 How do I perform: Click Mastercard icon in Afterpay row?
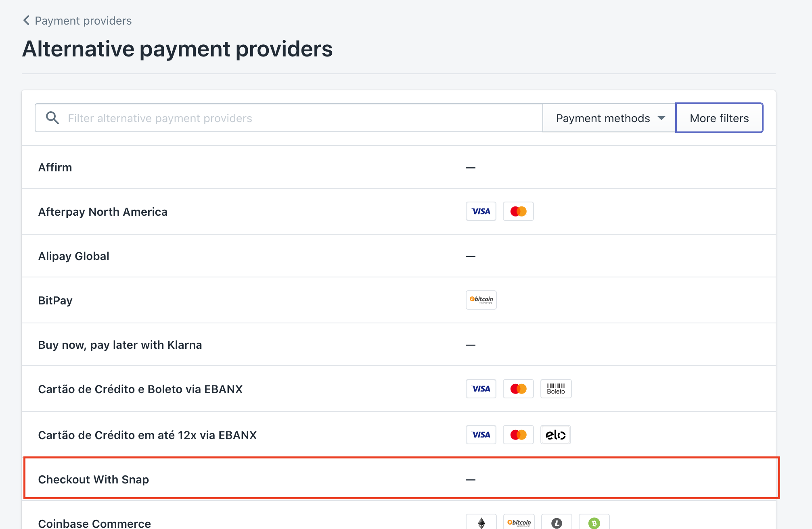tap(519, 211)
